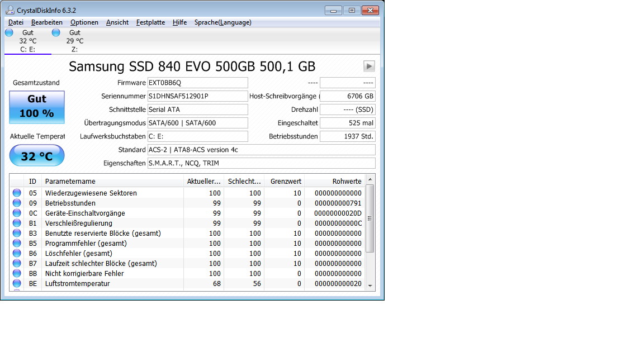Select the C: E: disk tab

click(x=28, y=41)
